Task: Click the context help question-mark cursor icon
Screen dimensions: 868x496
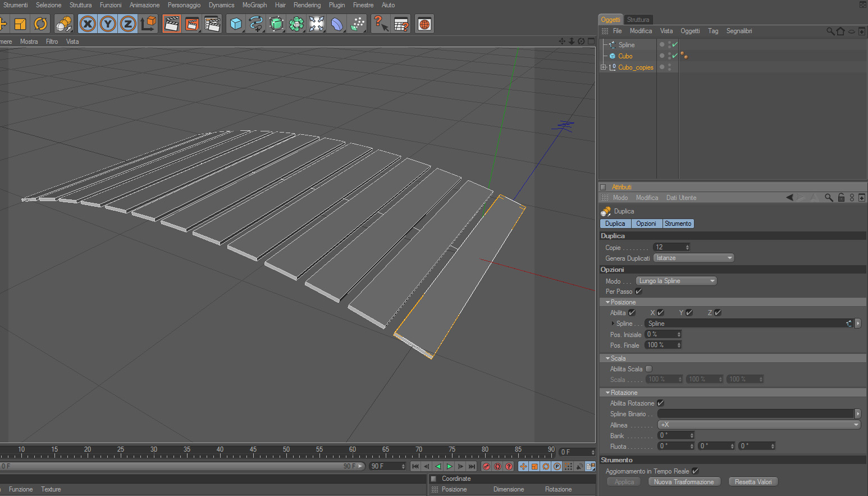Action: [381, 24]
